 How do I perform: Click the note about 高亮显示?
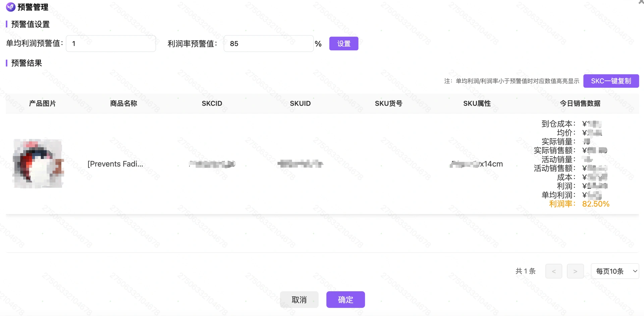click(x=512, y=81)
